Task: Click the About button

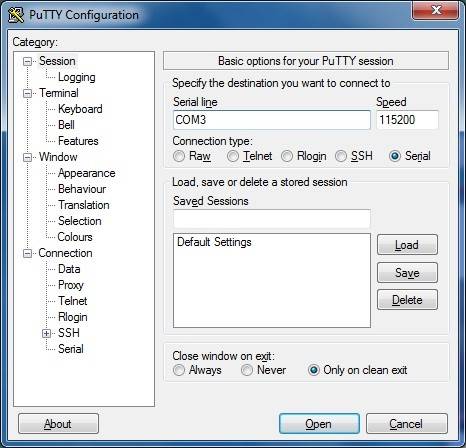Action: coord(58,424)
